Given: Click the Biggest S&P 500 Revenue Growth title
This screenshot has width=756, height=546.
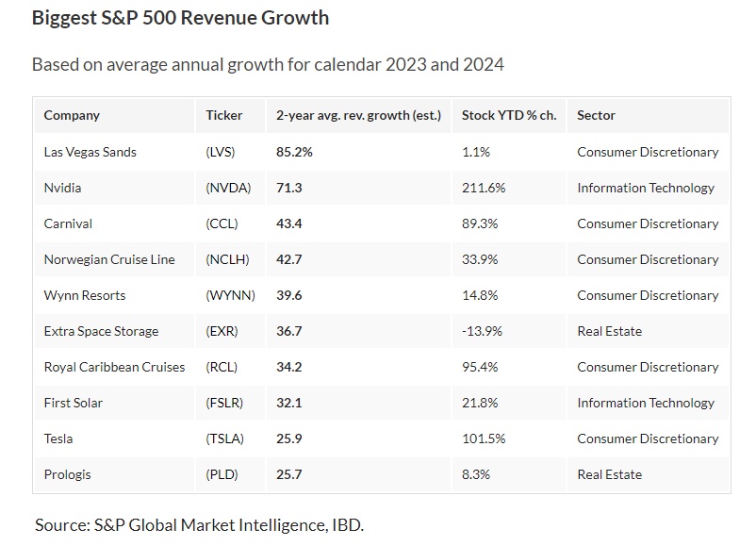Looking at the screenshot, I should (x=180, y=18).
